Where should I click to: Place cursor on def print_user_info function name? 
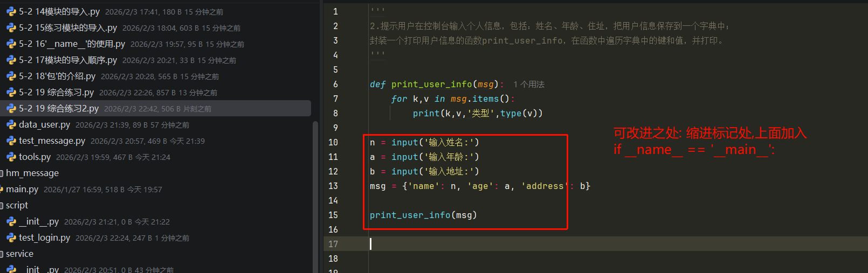pos(432,84)
